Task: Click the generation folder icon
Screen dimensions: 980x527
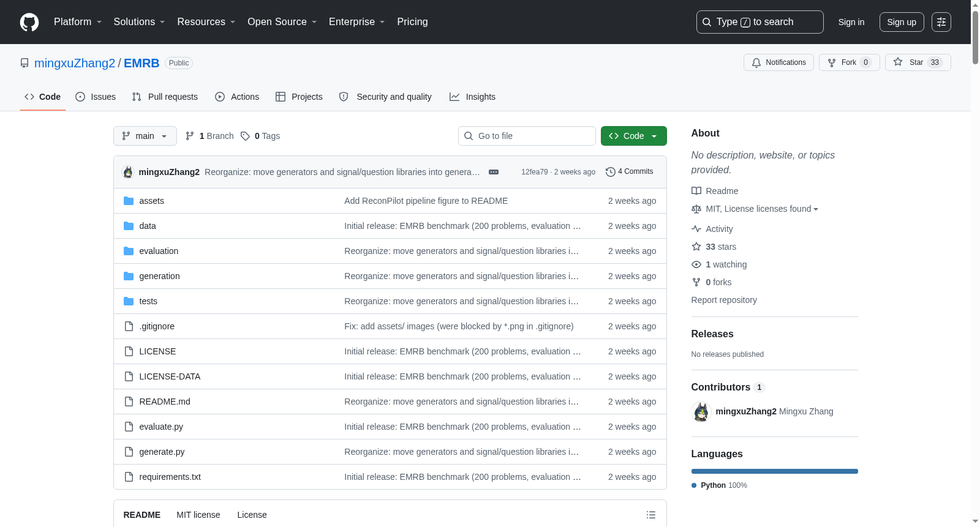Action: tap(129, 276)
